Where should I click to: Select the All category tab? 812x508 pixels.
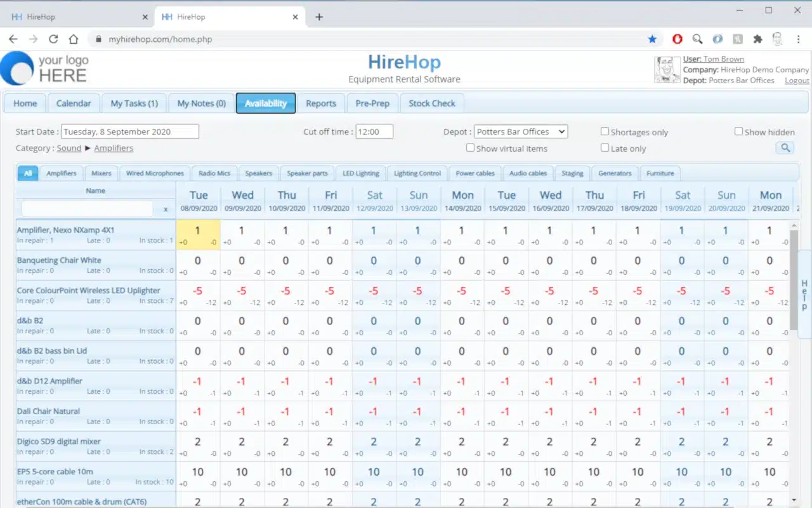(28, 173)
